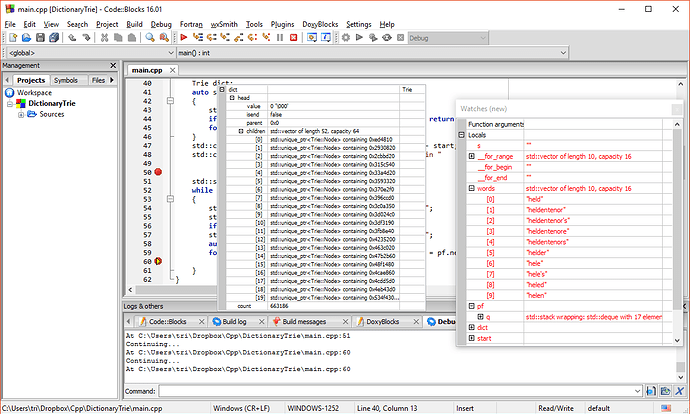Collapse the children node in the dict tooltip
690x414 pixels.
click(241, 131)
